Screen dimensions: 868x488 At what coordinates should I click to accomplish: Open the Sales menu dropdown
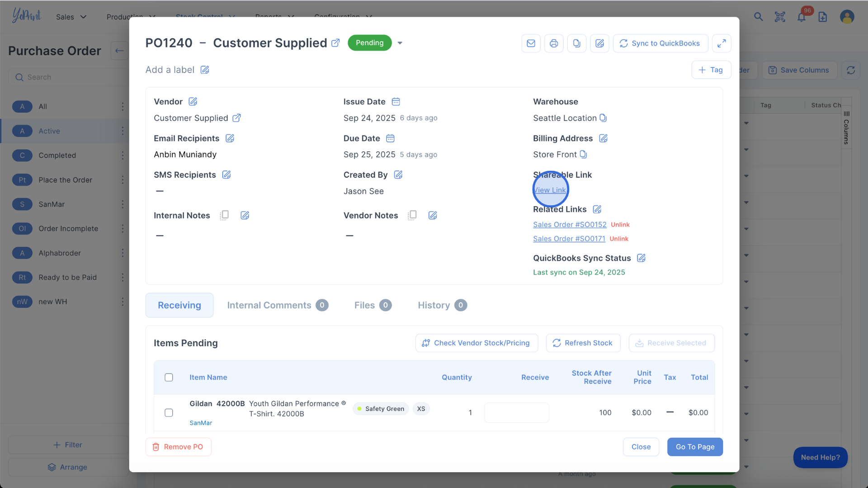click(x=71, y=17)
